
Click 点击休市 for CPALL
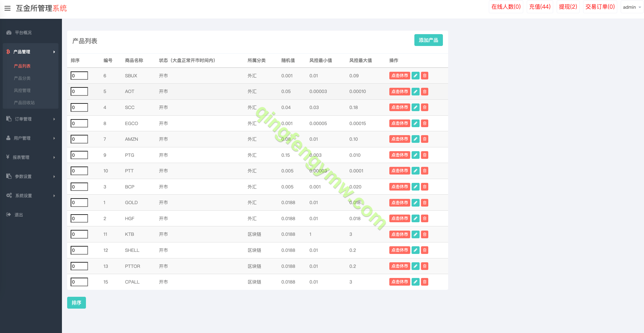400,282
